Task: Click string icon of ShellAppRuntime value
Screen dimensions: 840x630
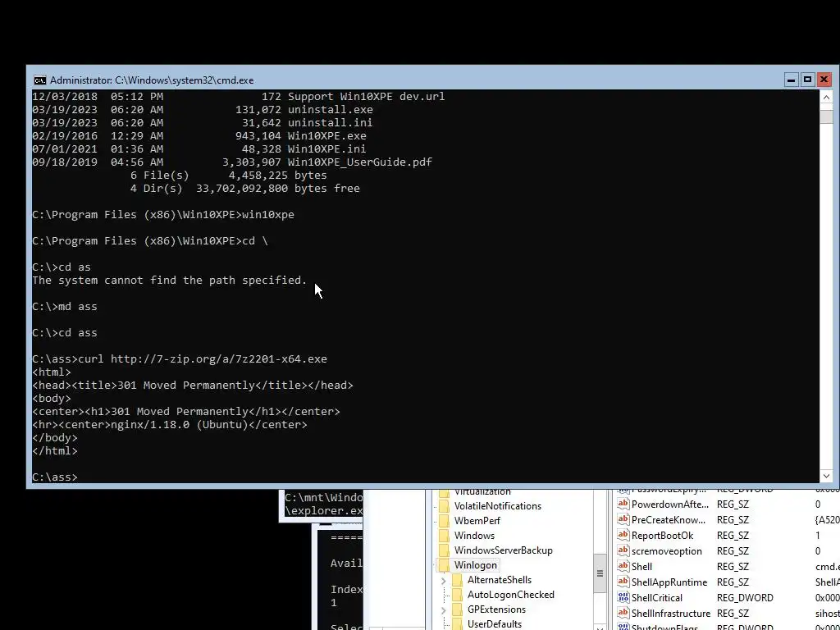Action: 623,582
